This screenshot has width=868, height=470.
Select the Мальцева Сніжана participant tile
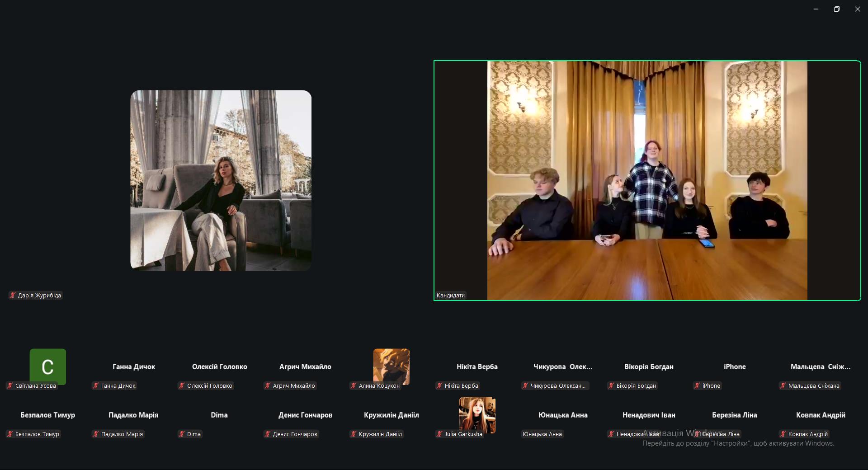(x=820, y=367)
